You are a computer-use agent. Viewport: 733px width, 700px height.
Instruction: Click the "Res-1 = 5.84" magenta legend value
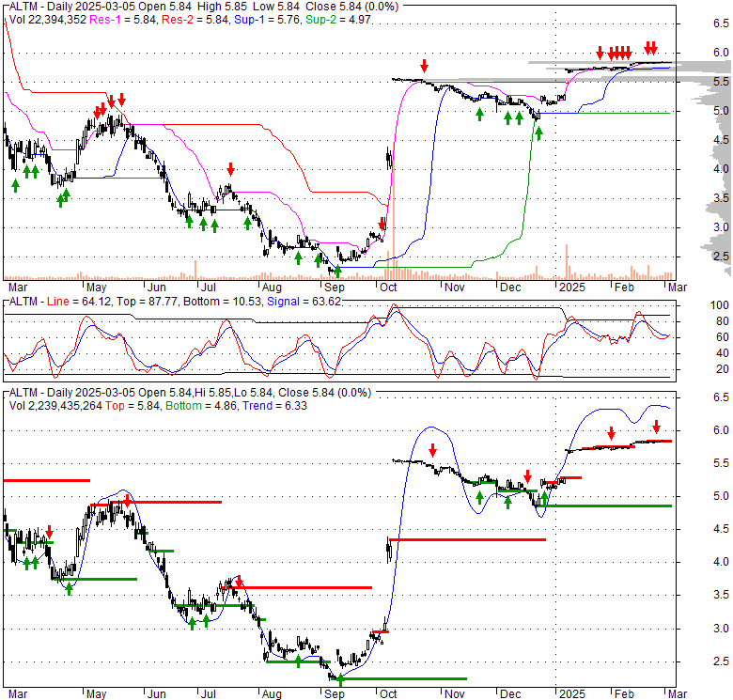[x=122, y=20]
